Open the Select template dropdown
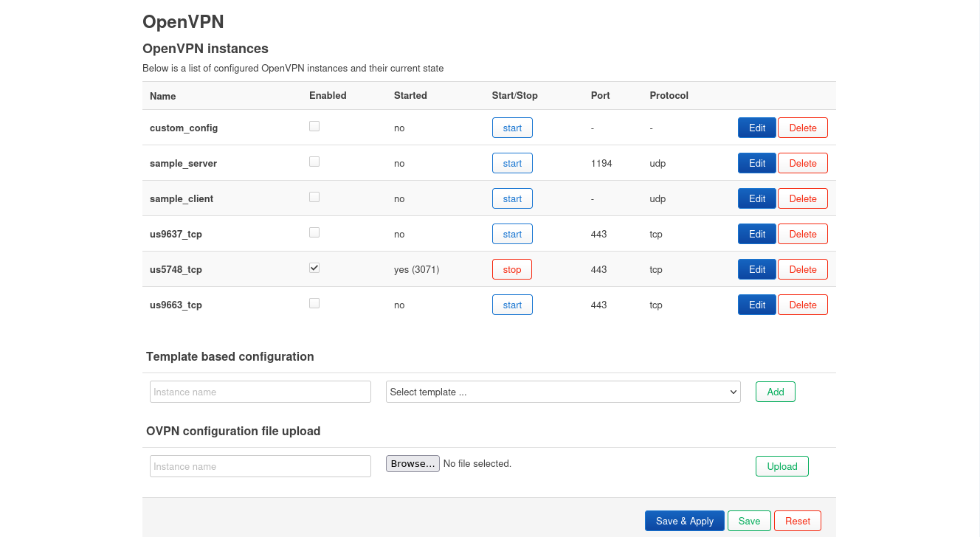The width and height of the screenshot is (980, 537). 563,392
